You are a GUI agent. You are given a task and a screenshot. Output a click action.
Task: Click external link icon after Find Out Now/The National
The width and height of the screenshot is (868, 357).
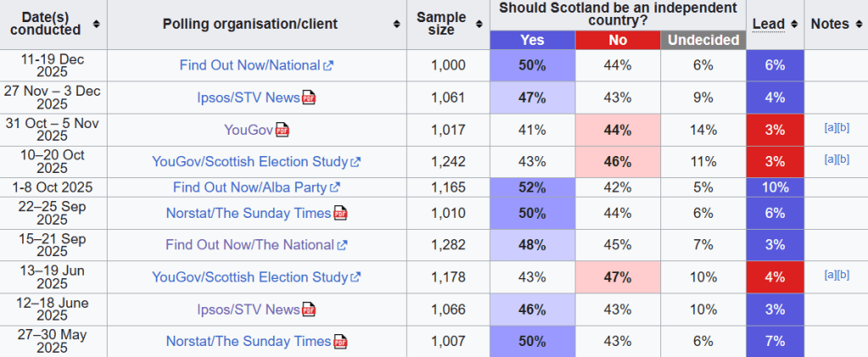[x=342, y=245]
